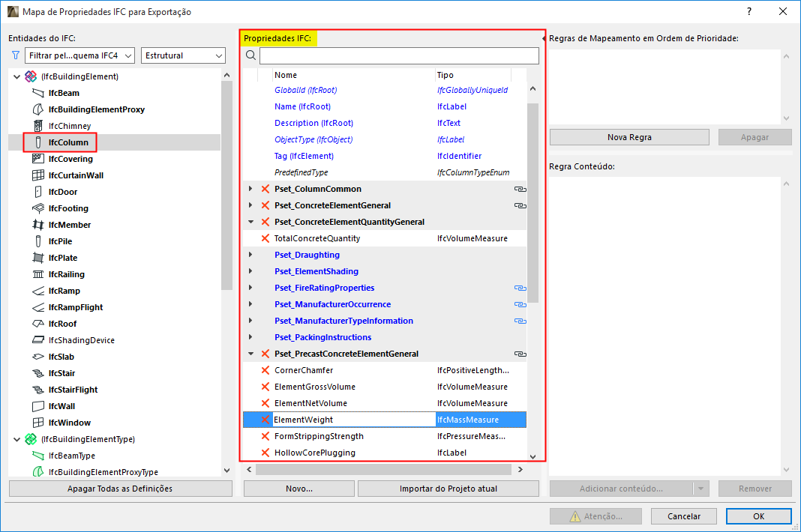801x532 pixels.
Task: Click the IfcWindow icon
Action: (37, 423)
